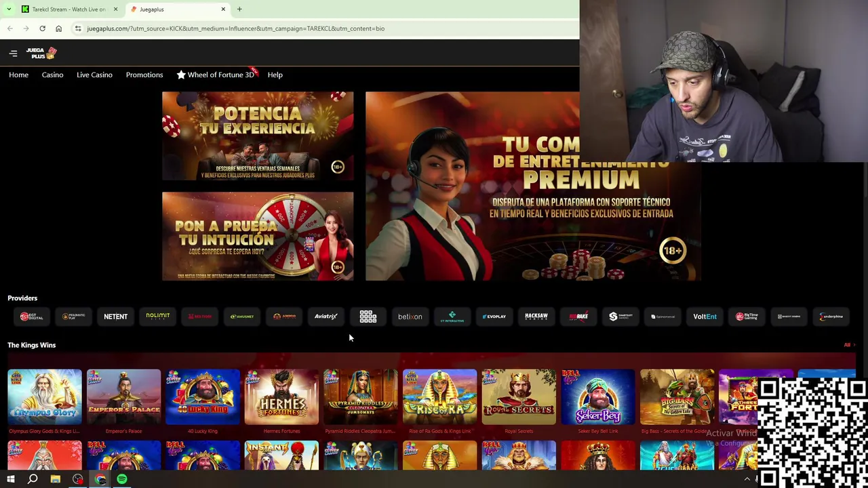This screenshot has width=868, height=488.
Task: Open a new browser tab
Action: [239, 9]
